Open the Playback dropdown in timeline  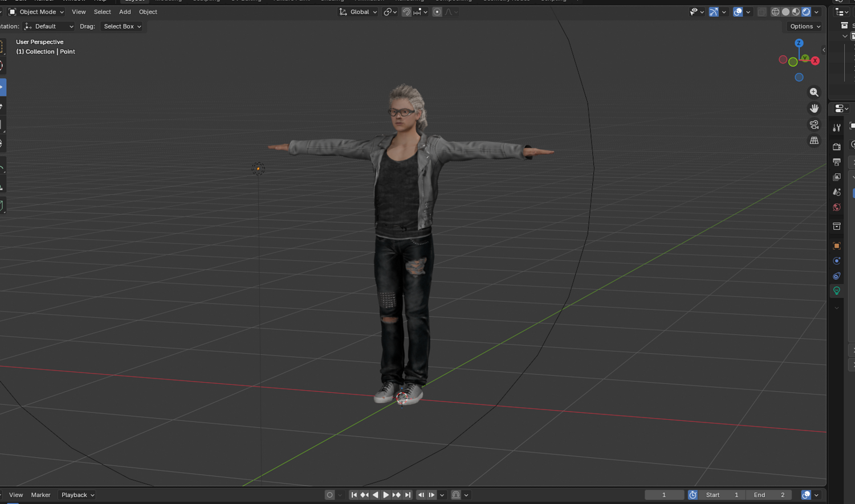pyautogui.click(x=78, y=495)
